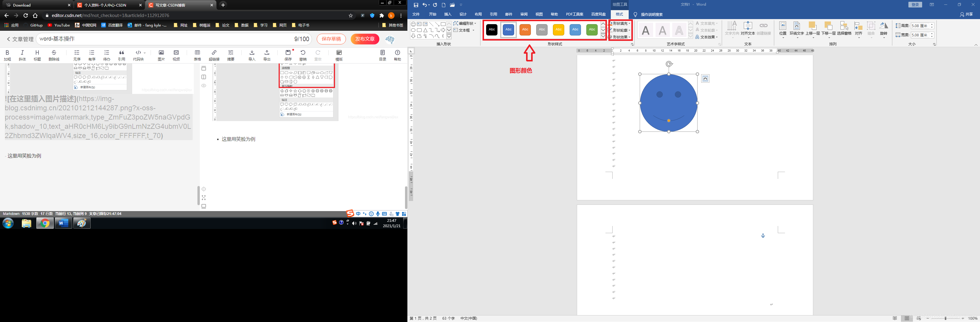Select the orange shape style swatch
Image resolution: width=980 pixels, height=322 pixels.
pos(525,29)
